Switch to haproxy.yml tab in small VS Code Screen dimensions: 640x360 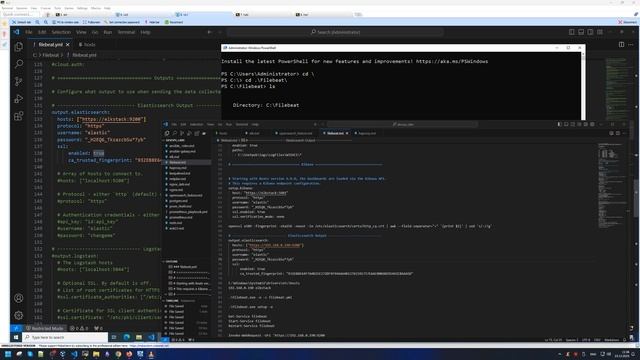click(366, 133)
